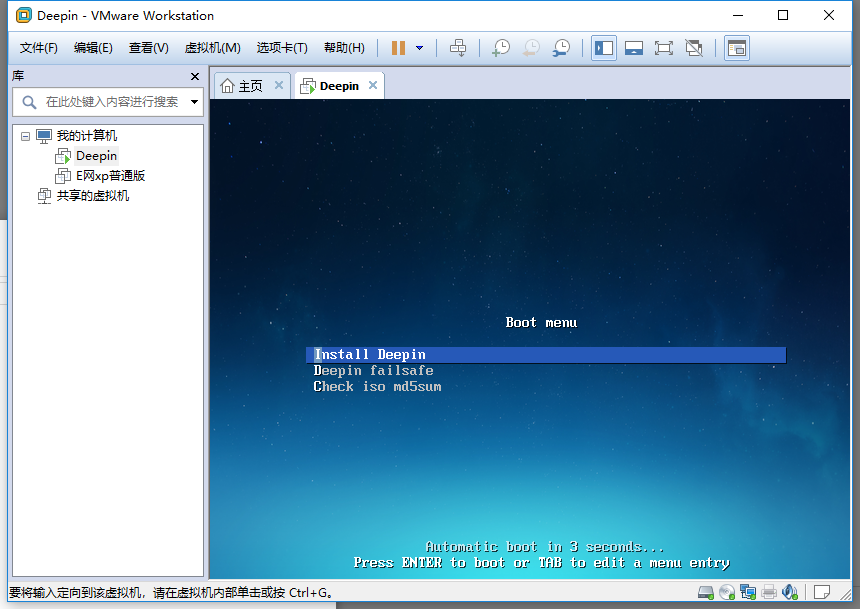The image size is (860, 609).
Task: Select 我的计算机 in the library tree
Action: point(87,136)
